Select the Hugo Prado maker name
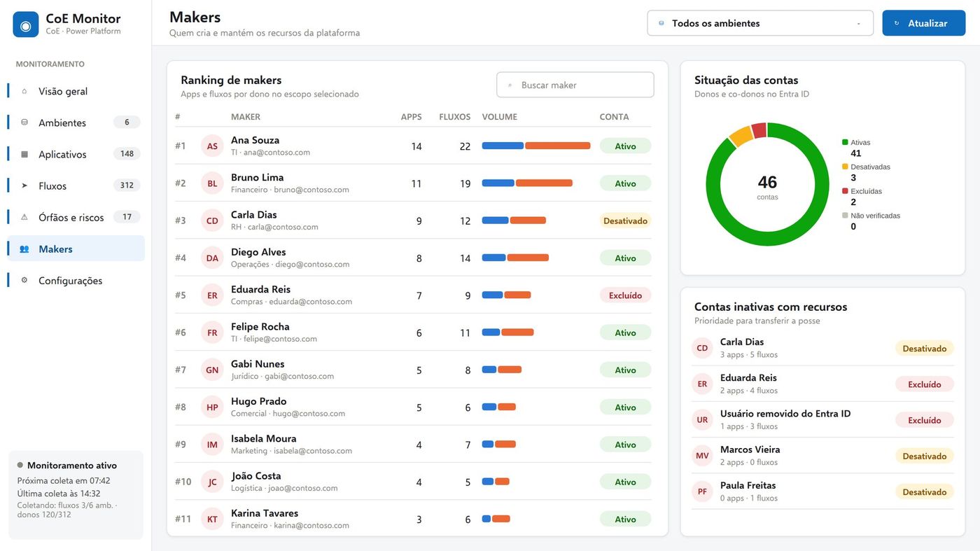Image resolution: width=980 pixels, height=551 pixels. coord(258,401)
